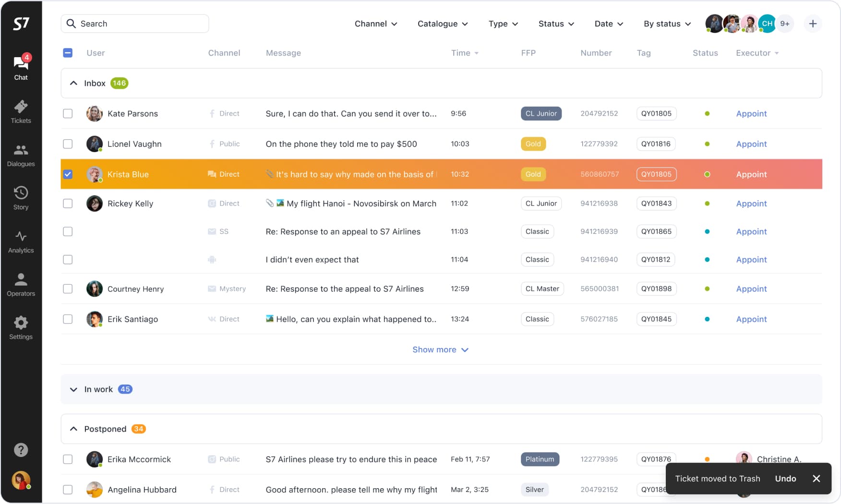Click the user profile avatar in sidebar

(x=21, y=480)
